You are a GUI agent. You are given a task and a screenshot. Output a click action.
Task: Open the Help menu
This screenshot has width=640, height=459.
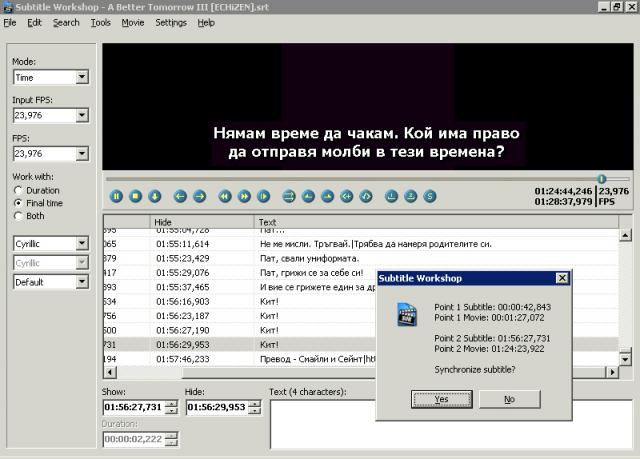coord(206,23)
